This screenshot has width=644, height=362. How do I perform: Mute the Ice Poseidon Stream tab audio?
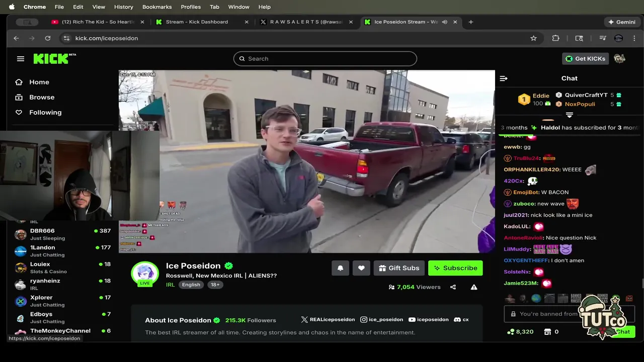tap(444, 22)
